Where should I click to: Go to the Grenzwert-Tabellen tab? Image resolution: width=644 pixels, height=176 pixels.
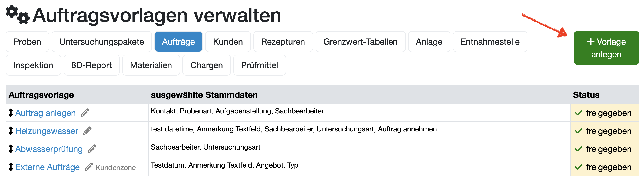tap(360, 41)
